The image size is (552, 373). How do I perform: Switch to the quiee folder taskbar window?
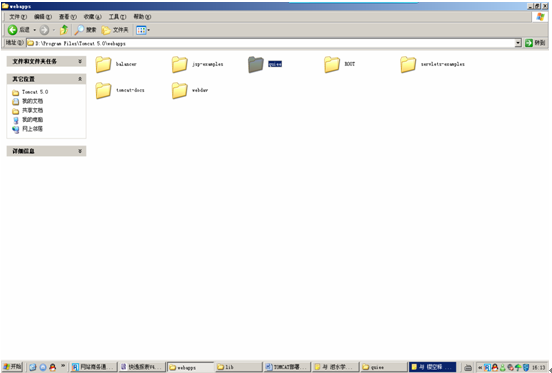tap(383, 367)
